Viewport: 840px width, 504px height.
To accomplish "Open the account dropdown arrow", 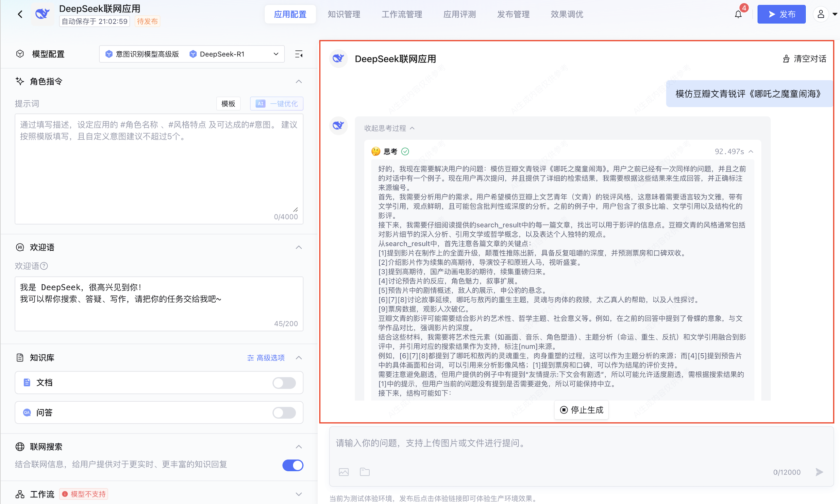I will [x=835, y=14].
